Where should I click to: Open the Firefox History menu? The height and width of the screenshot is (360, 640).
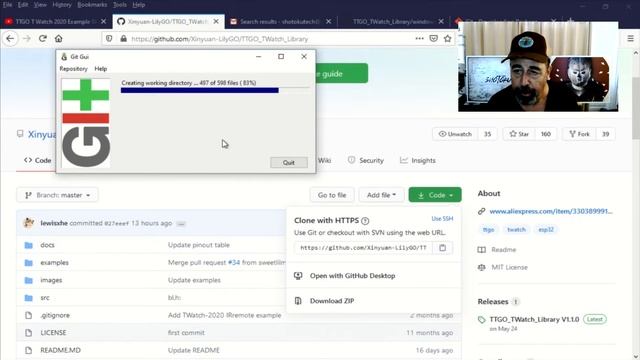pos(62,4)
